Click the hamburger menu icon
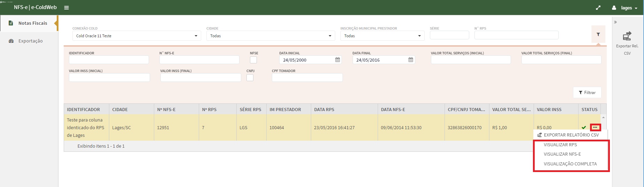644x187 pixels. 66,8
